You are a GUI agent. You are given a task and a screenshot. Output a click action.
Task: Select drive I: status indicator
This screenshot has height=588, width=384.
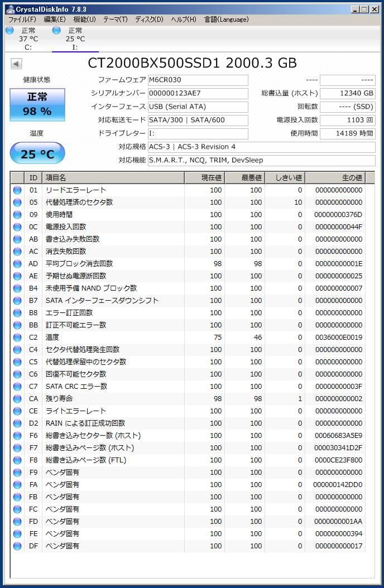(x=56, y=30)
